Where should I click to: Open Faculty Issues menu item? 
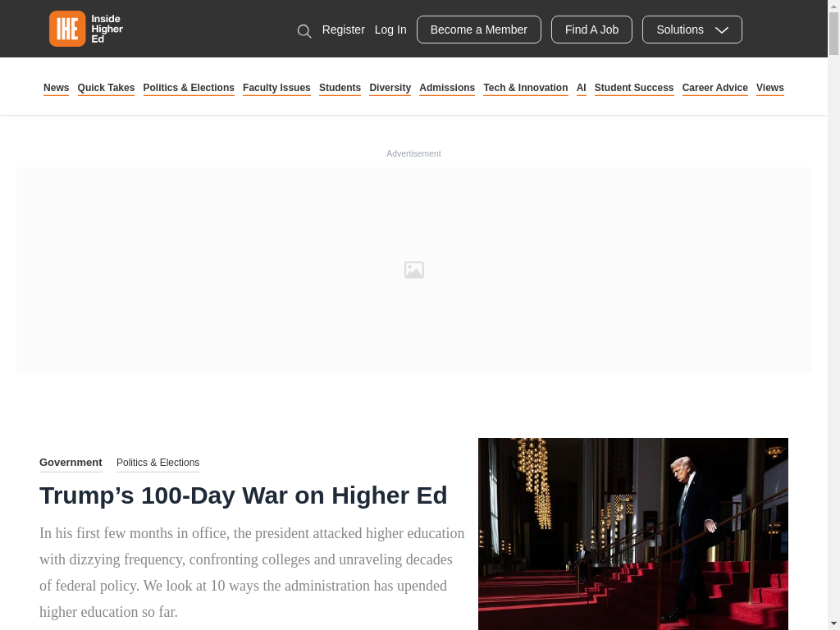276,88
